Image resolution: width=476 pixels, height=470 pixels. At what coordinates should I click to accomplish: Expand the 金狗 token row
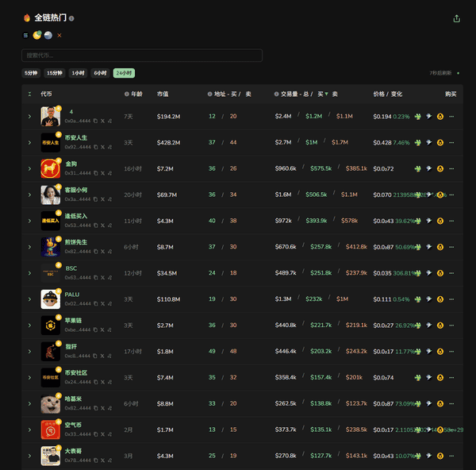click(30, 168)
